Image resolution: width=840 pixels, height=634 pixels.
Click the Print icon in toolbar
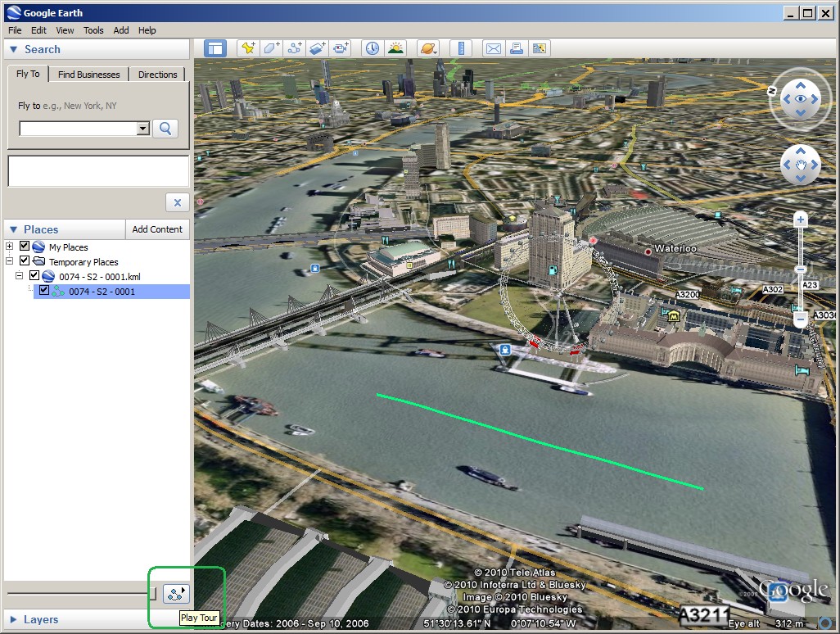click(x=516, y=48)
